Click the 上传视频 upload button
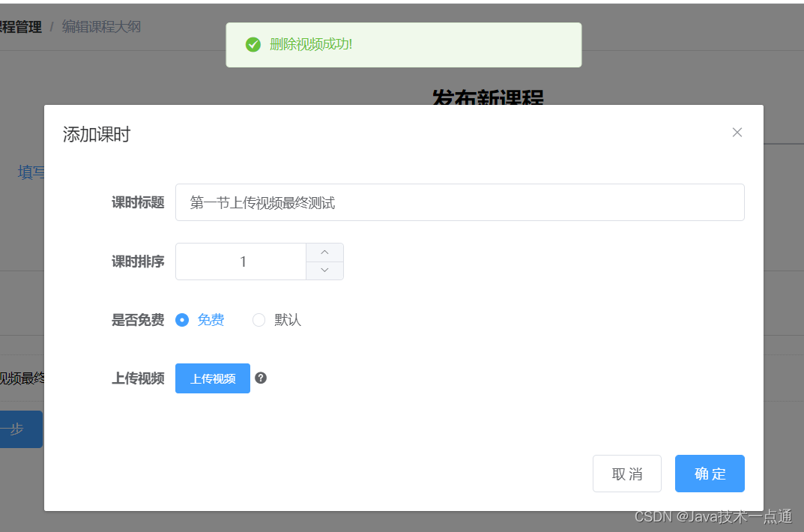The width and height of the screenshot is (804, 532). click(x=212, y=378)
